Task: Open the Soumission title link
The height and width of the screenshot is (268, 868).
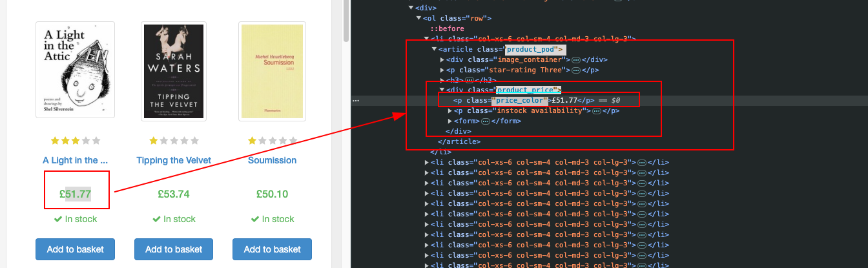Action: click(x=272, y=160)
